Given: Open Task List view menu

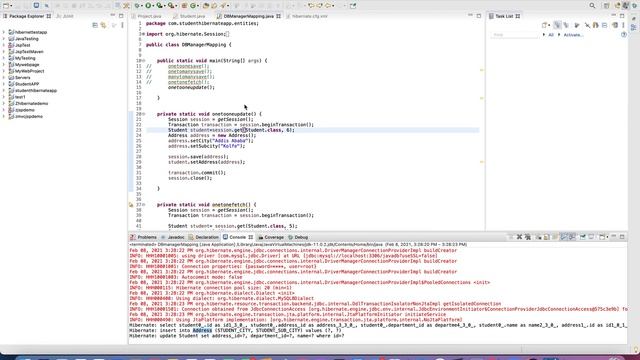Looking at the screenshot, I should [623, 25].
